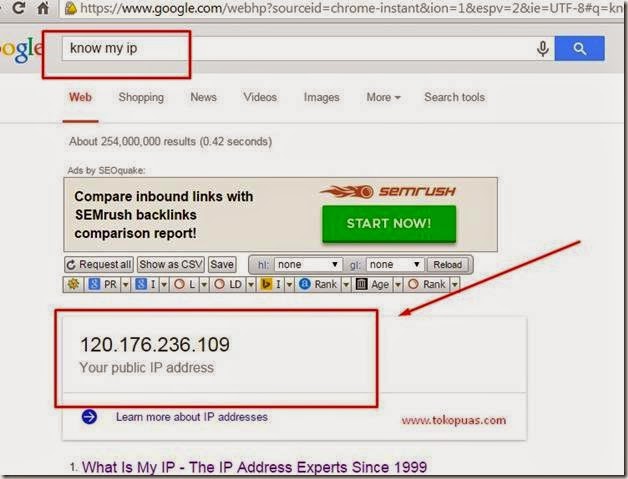Expand the LD parameter dropdown arrow
The width and height of the screenshot is (628, 479).
point(251,285)
